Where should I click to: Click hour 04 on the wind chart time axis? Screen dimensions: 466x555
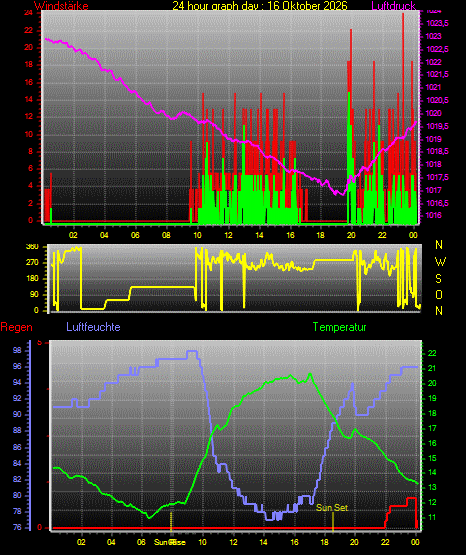click(x=104, y=235)
